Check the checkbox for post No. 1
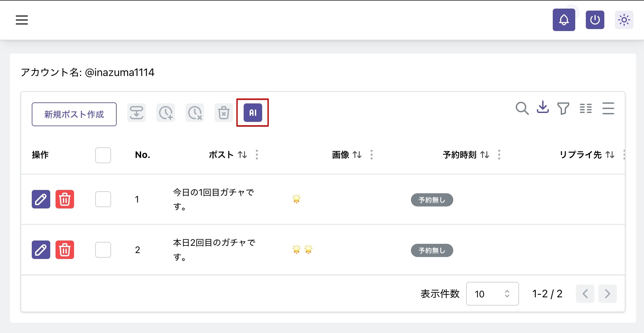This screenshot has width=644, height=333. pyautogui.click(x=103, y=199)
